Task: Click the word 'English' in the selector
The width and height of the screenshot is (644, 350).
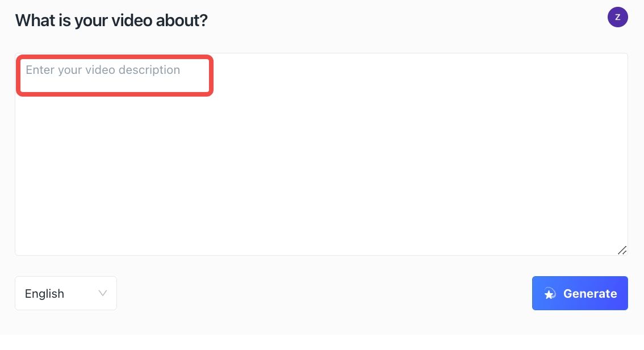Action: pos(44,293)
